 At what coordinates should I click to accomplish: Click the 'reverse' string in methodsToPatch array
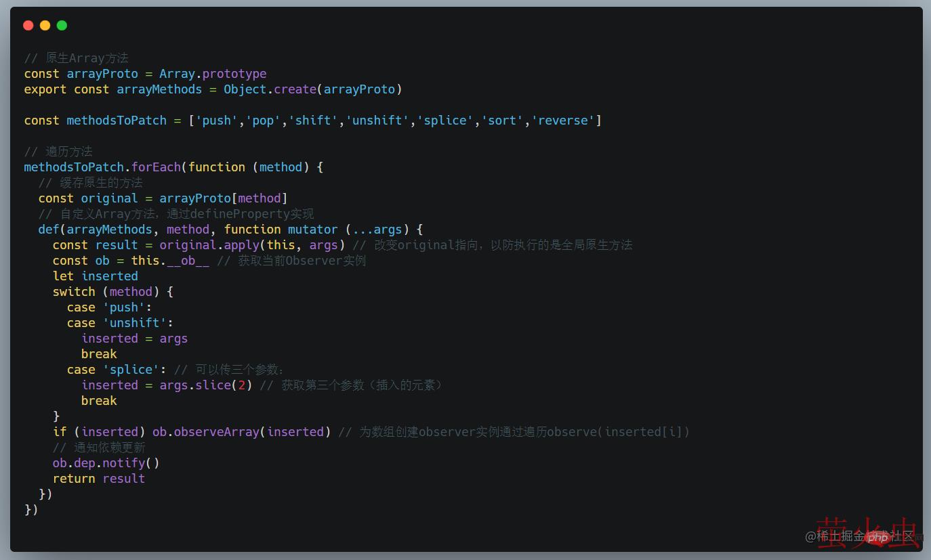click(566, 121)
